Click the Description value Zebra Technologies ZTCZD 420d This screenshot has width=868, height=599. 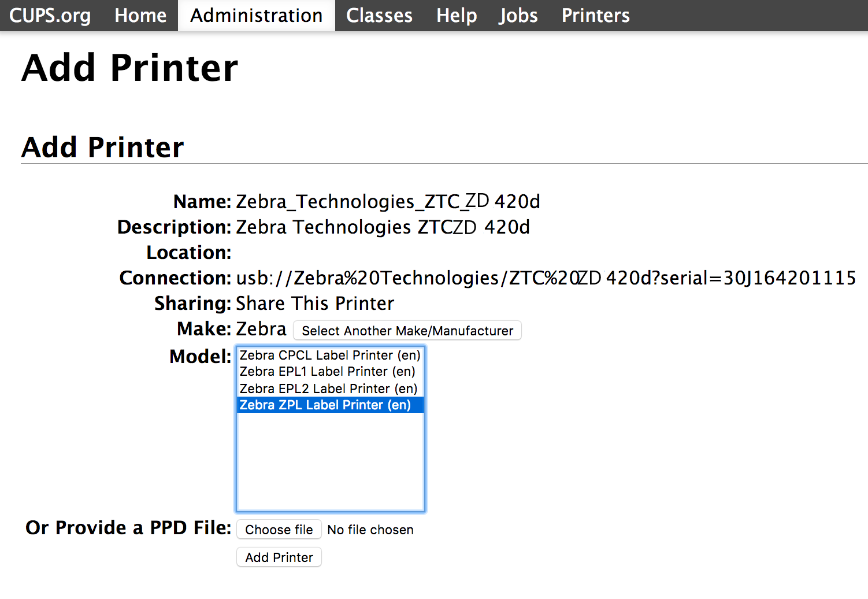(383, 227)
